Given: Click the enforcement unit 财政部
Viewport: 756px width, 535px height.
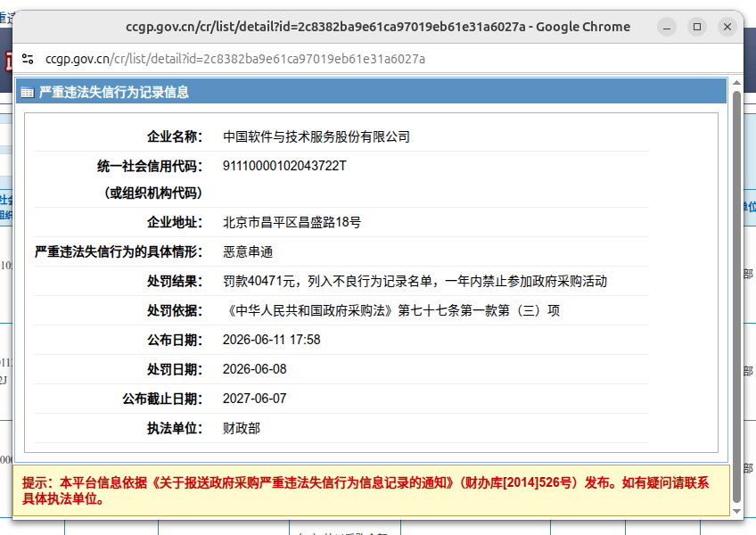Looking at the screenshot, I should (x=242, y=428).
